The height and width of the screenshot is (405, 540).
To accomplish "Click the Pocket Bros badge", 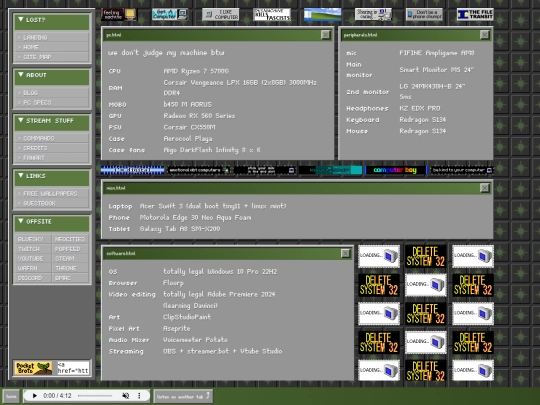I will coord(33,368).
